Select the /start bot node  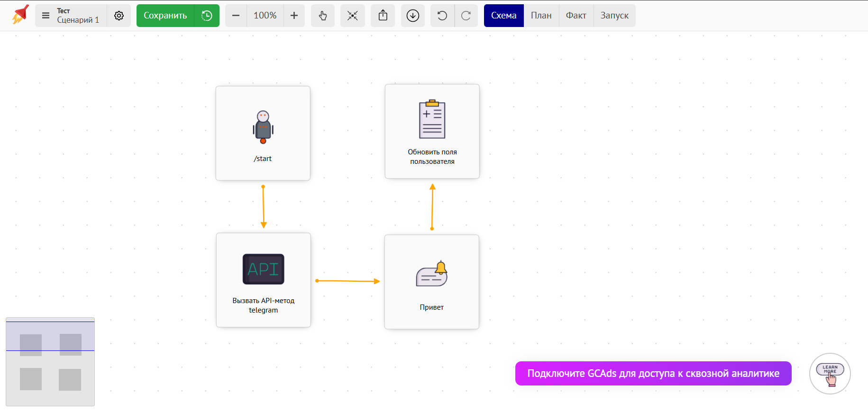point(263,133)
